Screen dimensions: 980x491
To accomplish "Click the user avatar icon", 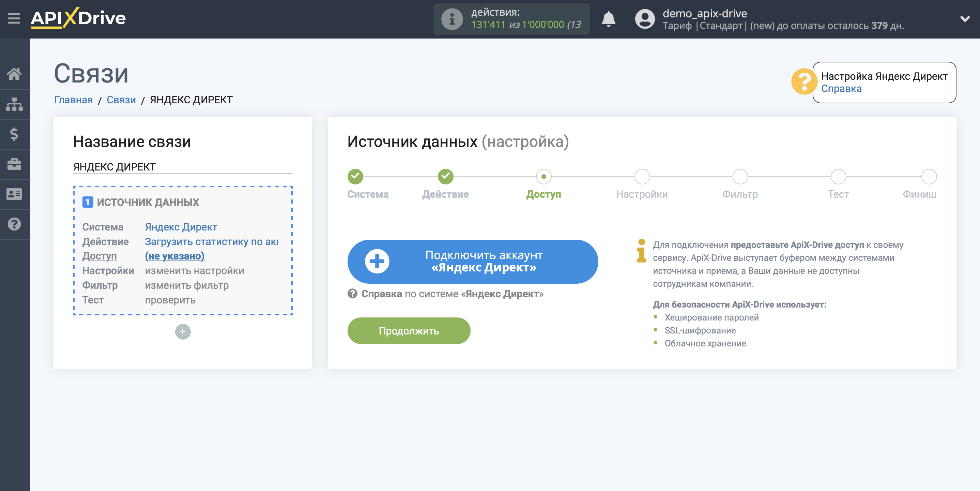I will click(x=645, y=19).
